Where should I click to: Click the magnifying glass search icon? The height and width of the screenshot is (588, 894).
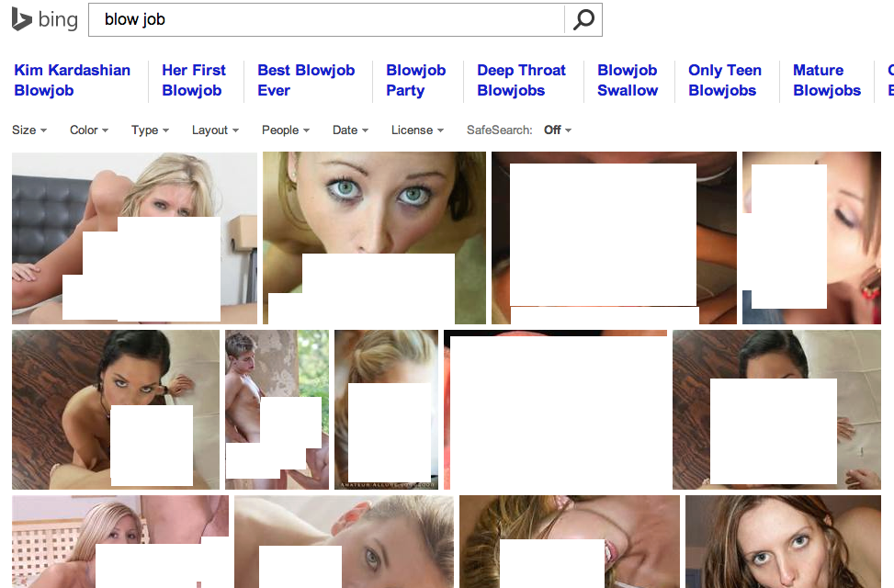(583, 19)
